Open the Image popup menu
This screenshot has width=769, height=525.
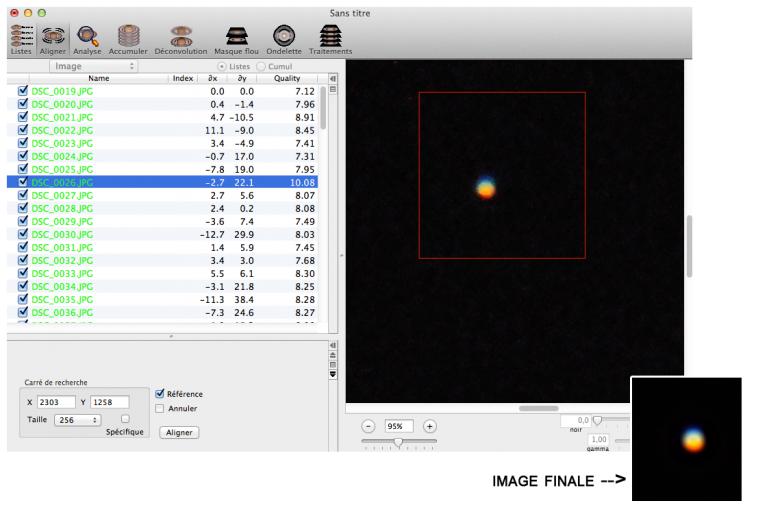pos(93,66)
